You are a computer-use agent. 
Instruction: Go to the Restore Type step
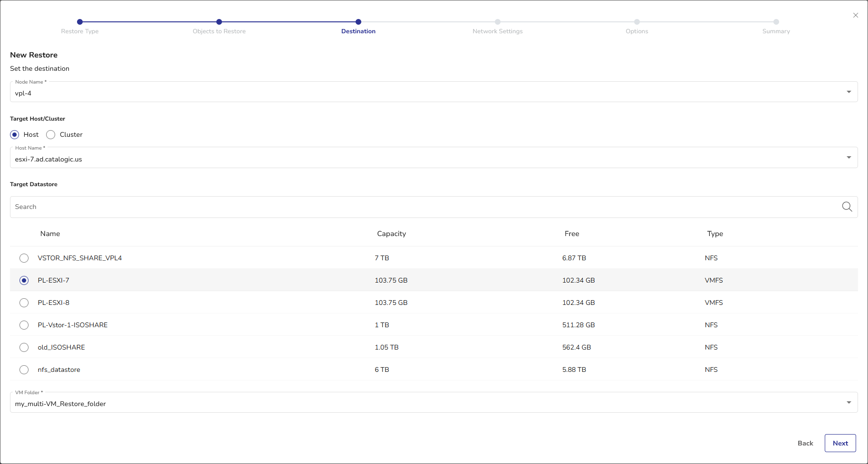tap(80, 22)
